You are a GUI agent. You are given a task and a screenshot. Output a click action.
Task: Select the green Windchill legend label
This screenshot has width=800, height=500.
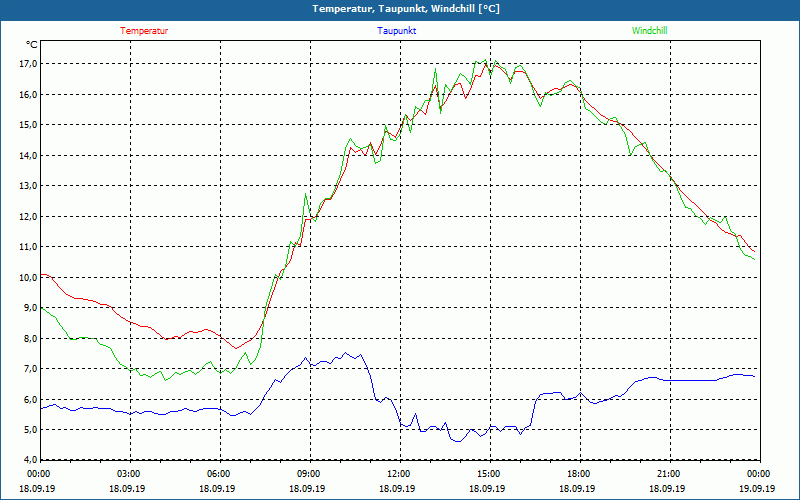[x=649, y=31]
